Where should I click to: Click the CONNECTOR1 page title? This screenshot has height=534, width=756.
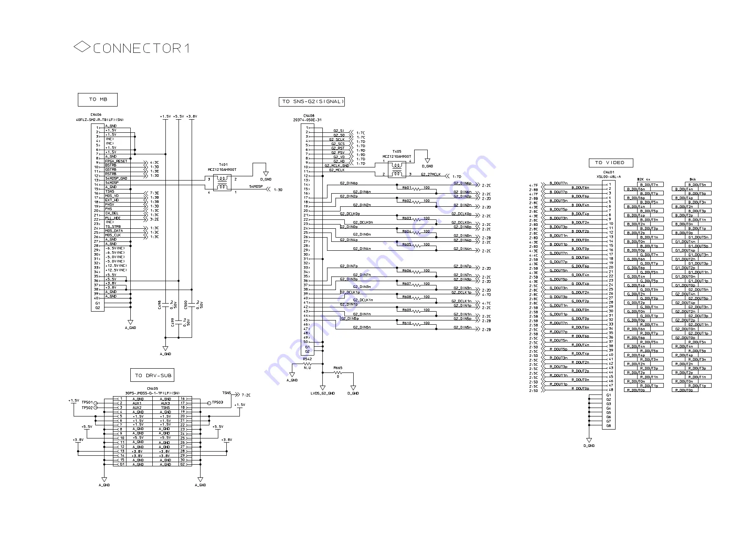click(141, 48)
